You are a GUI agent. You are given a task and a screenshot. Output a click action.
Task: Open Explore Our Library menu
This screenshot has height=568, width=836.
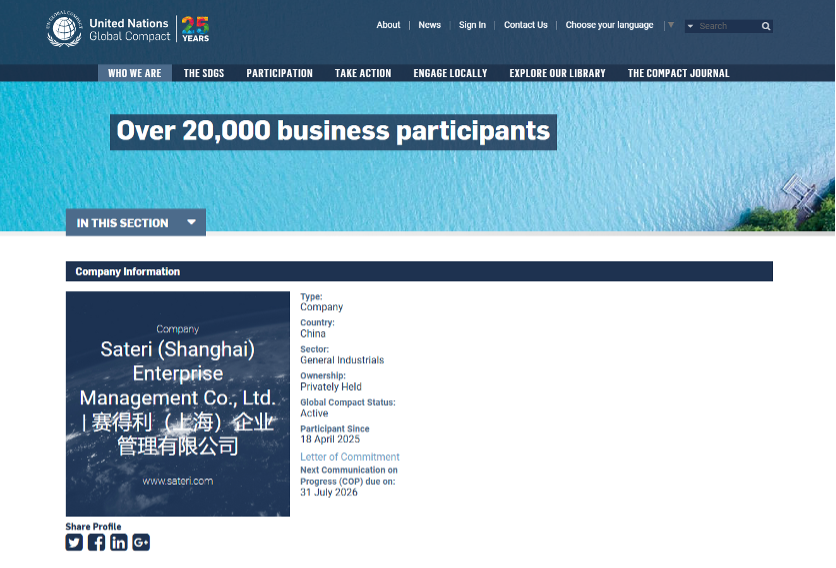coord(557,73)
